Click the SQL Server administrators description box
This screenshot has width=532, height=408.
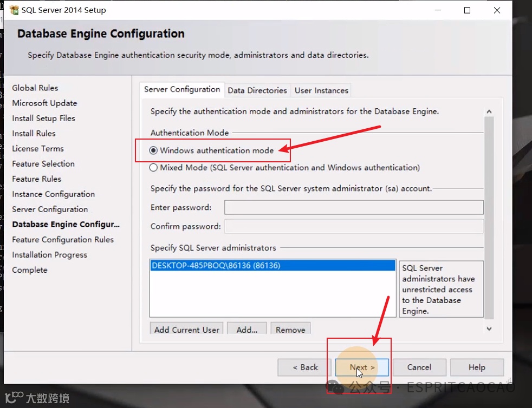[441, 289]
